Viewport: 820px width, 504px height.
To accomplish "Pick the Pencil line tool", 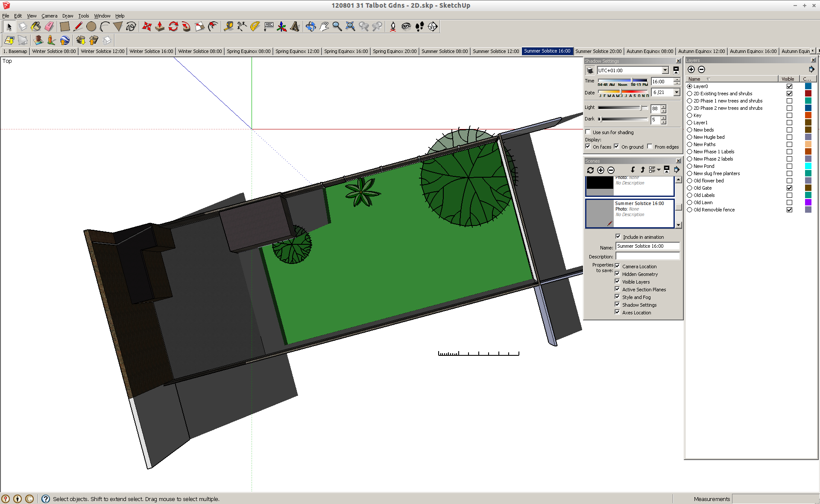I will (78, 26).
